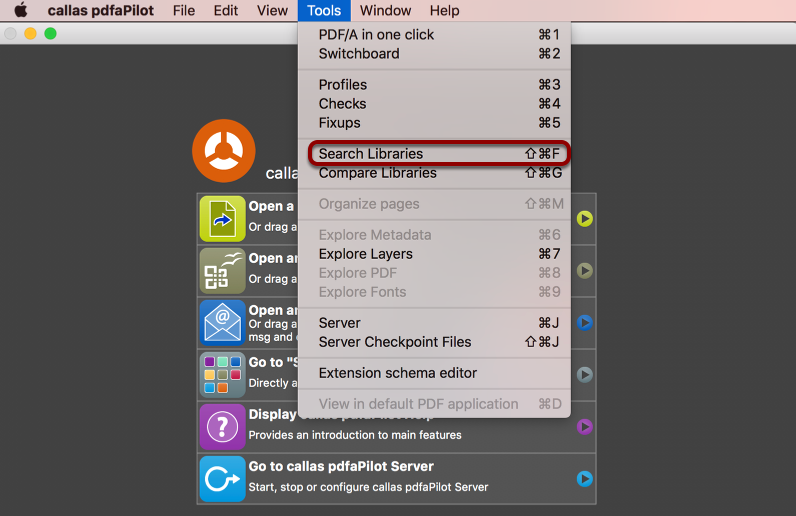796x516 pixels.
Task: Click the colored squares Switchboard icon
Action: (222, 375)
